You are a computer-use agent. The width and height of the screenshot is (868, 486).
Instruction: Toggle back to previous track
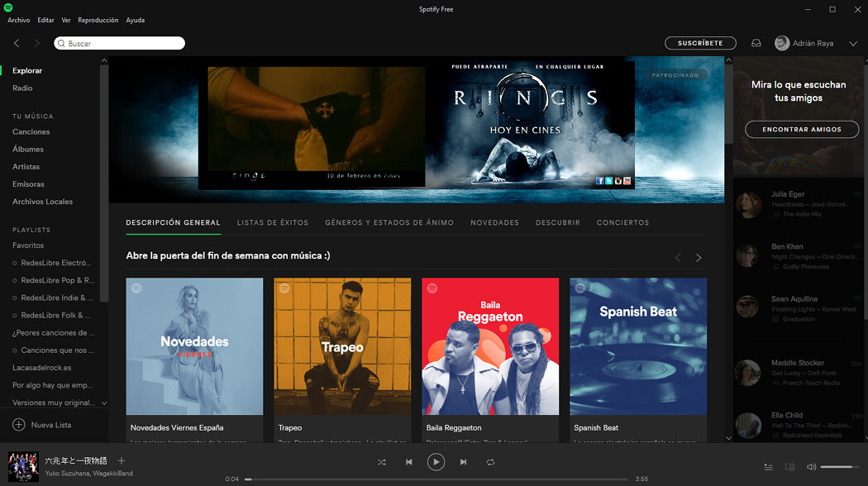point(408,462)
